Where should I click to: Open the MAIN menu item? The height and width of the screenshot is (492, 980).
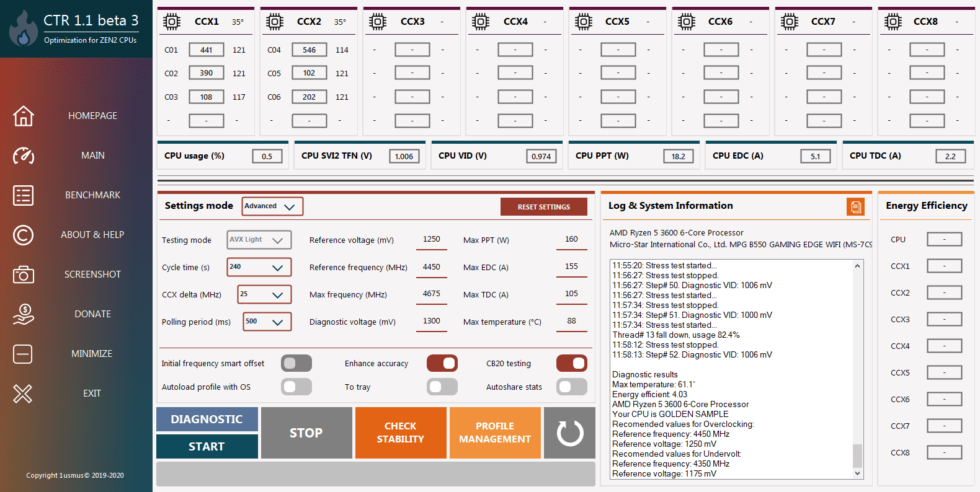[92, 156]
